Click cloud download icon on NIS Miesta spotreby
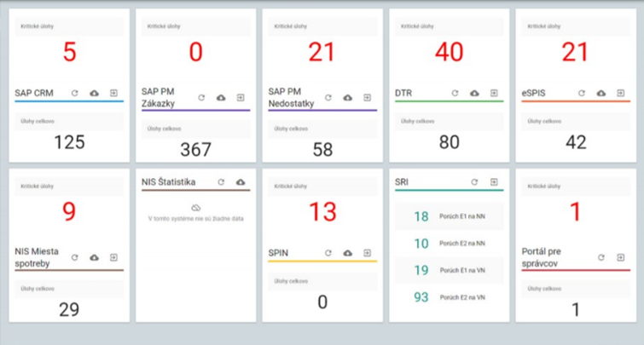The height and width of the screenshot is (345, 644). [x=94, y=257]
